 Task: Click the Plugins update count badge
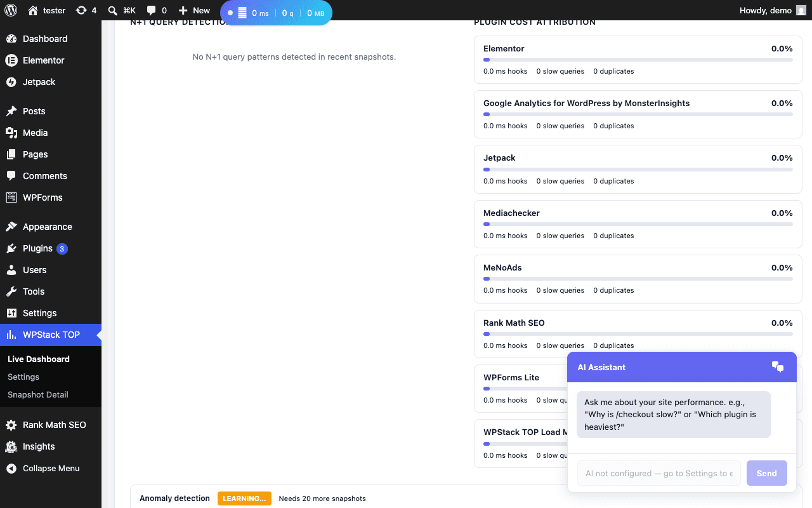click(62, 249)
